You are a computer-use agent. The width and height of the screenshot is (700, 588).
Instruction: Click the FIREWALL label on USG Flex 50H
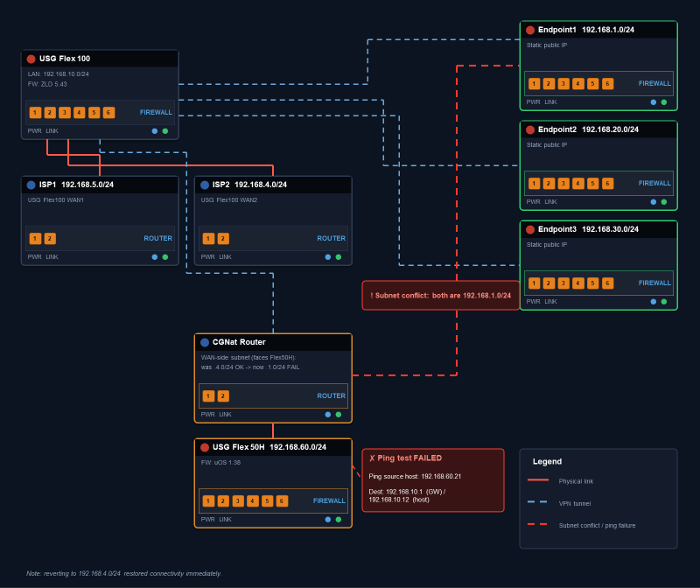(x=329, y=501)
